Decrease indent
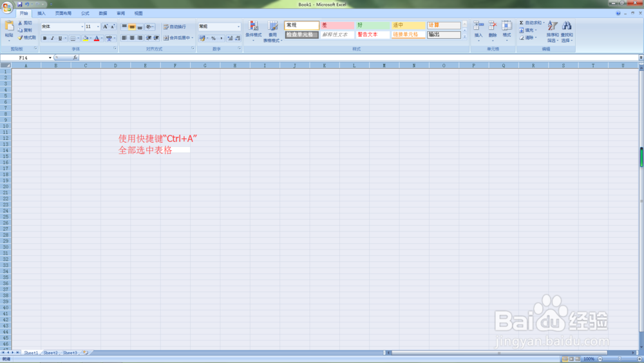The width and height of the screenshot is (644, 363). pos(148,38)
